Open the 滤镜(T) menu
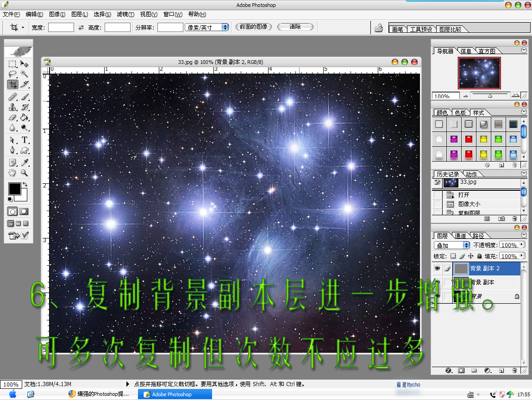 tap(125, 14)
